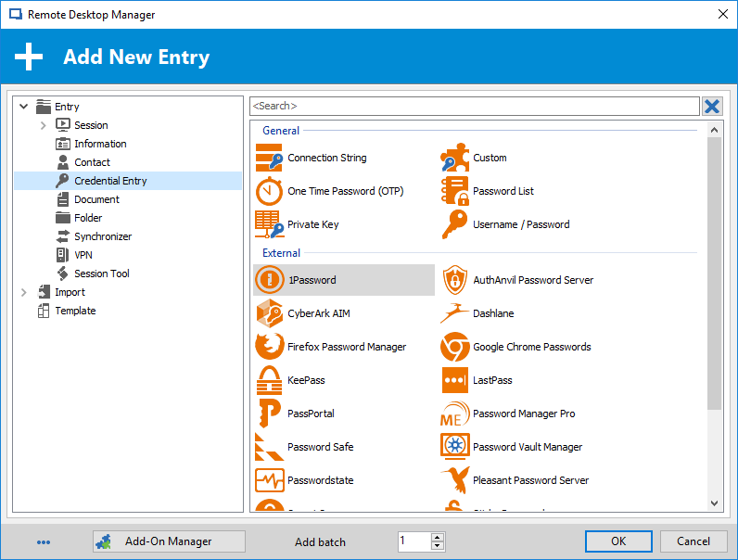Select the CyberArk AIM icon
Image resolution: width=738 pixels, height=560 pixels.
coord(269,313)
